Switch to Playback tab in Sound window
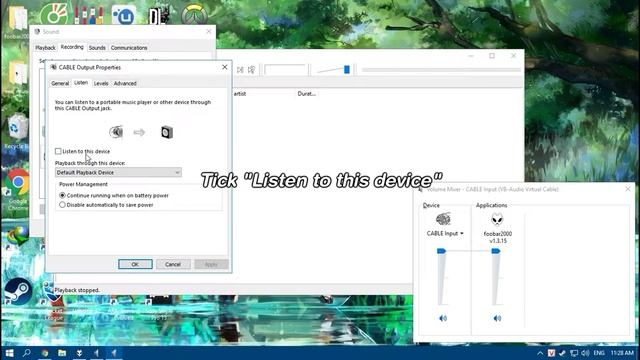The image size is (640, 360). click(x=45, y=48)
